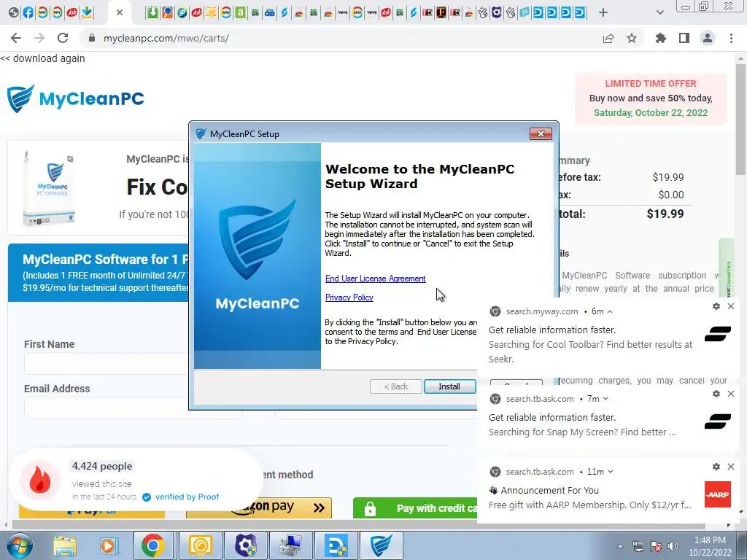The width and height of the screenshot is (747, 560).
Task: Open settings for the Snap My Screen notification
Action: [x=716, y=394]
